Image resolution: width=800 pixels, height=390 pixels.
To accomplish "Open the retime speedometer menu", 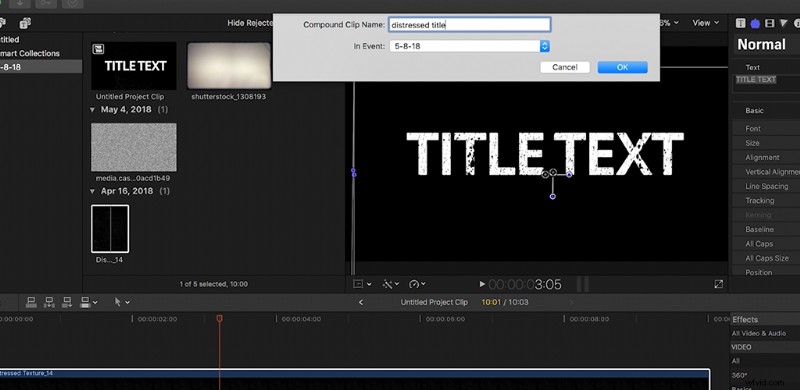I will coord(417,284).
